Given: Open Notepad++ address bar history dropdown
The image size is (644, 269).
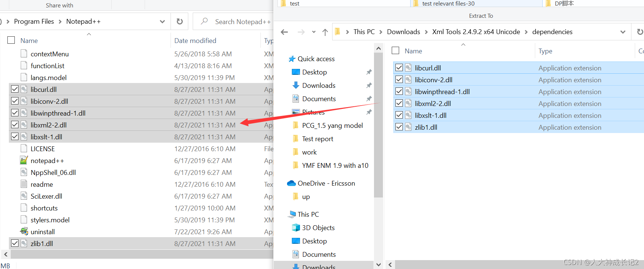Looking at the screenshot, I should [162, 21].
